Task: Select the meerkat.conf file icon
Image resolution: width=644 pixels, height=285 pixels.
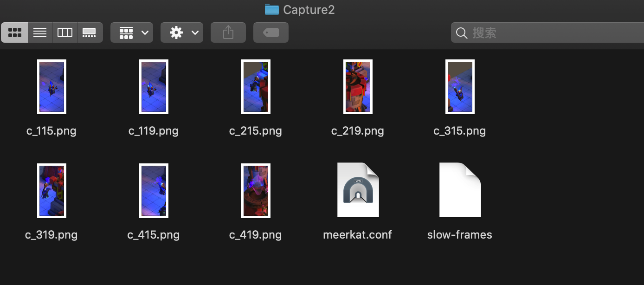Action: click(x=358, y=190)
